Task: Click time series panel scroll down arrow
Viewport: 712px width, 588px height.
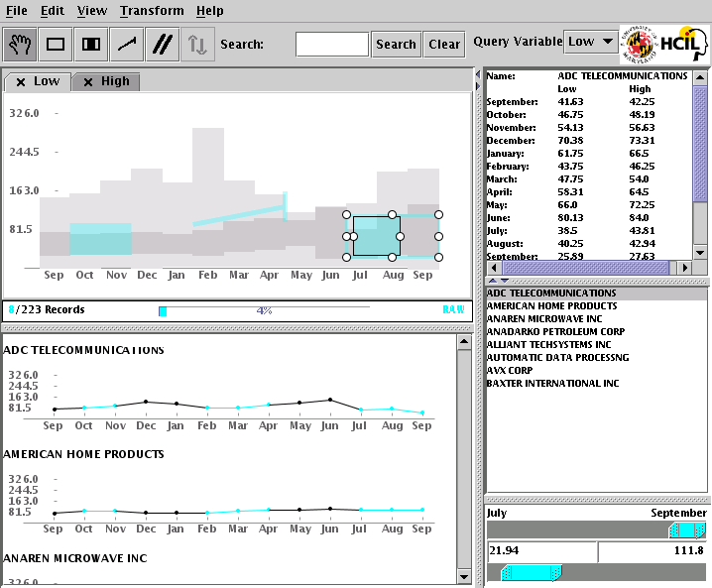Action: tap(464, 577)
